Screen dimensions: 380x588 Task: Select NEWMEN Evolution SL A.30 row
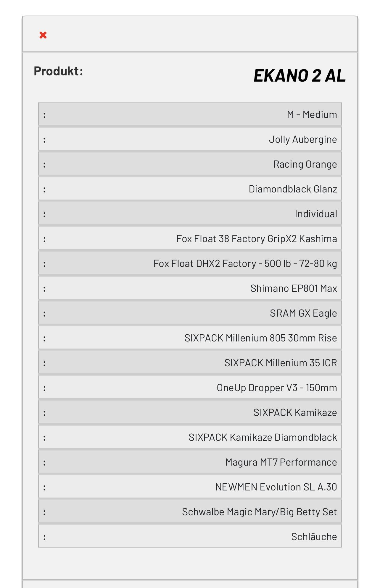click(190, 487)
